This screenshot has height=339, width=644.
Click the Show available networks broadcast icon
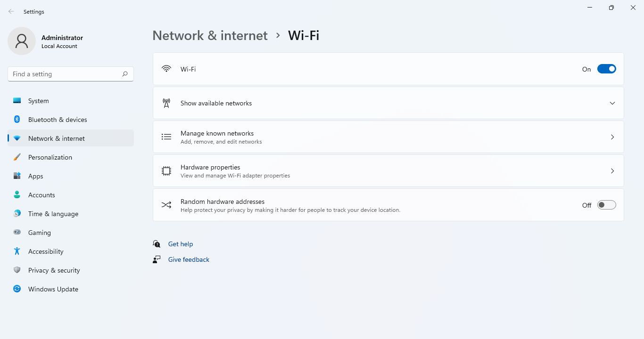tap(166, 103)
